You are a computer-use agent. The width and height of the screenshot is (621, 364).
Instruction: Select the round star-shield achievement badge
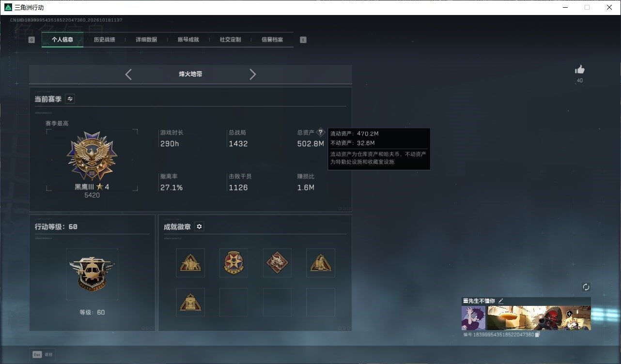[x=233, y=263]
